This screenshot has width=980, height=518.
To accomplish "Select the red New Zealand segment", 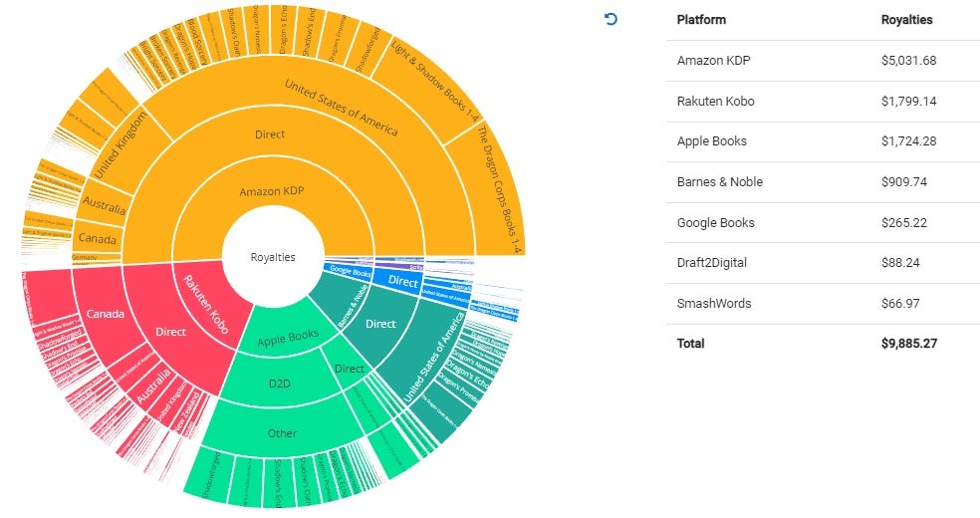I will coord(186,412).
